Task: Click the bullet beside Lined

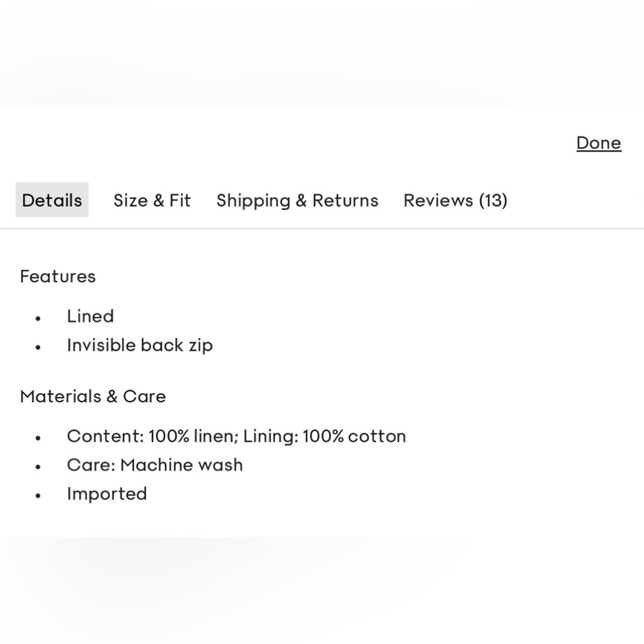Action: point(39,318)
